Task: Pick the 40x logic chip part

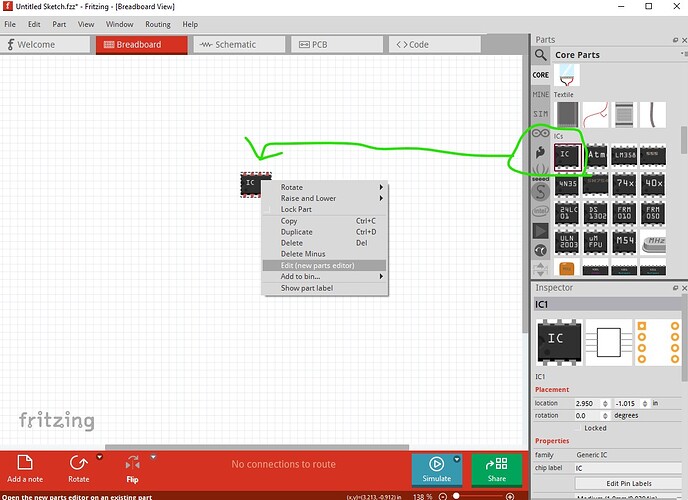Action: pyautogui.click(x=652, y=185)
